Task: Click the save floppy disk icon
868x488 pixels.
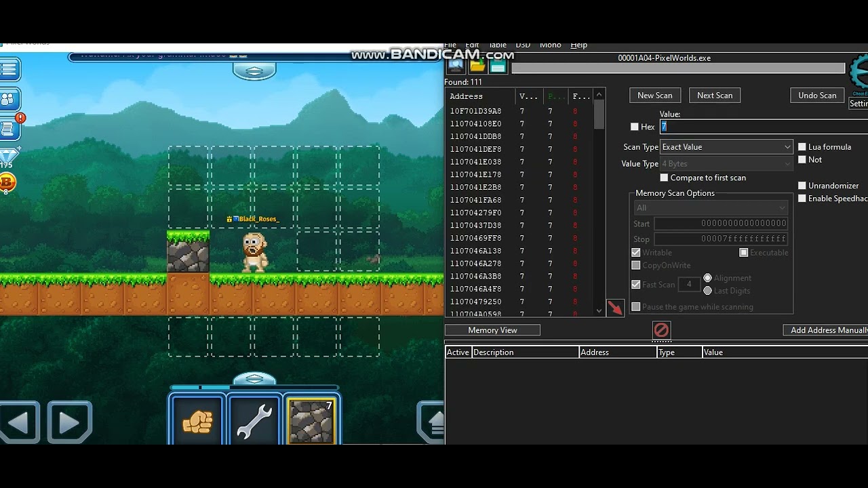Action: [x=498, y=65]
